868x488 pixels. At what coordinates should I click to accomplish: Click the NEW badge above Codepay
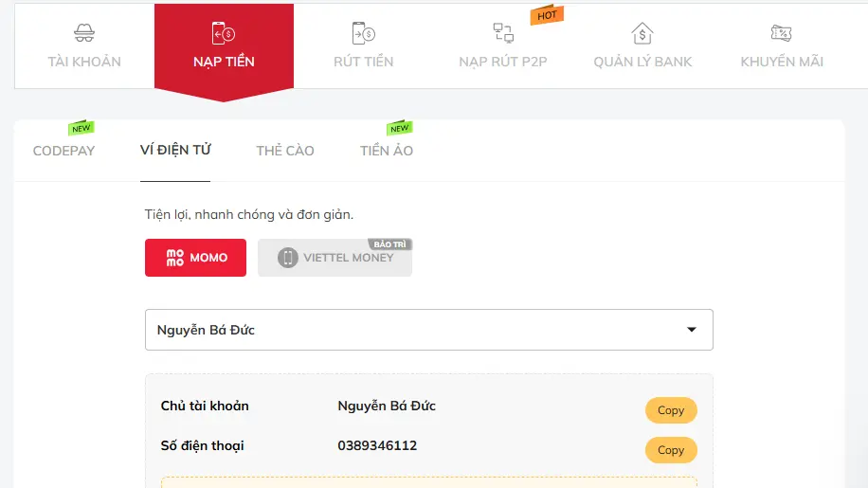pyautogui.click(x=81, y=128)
